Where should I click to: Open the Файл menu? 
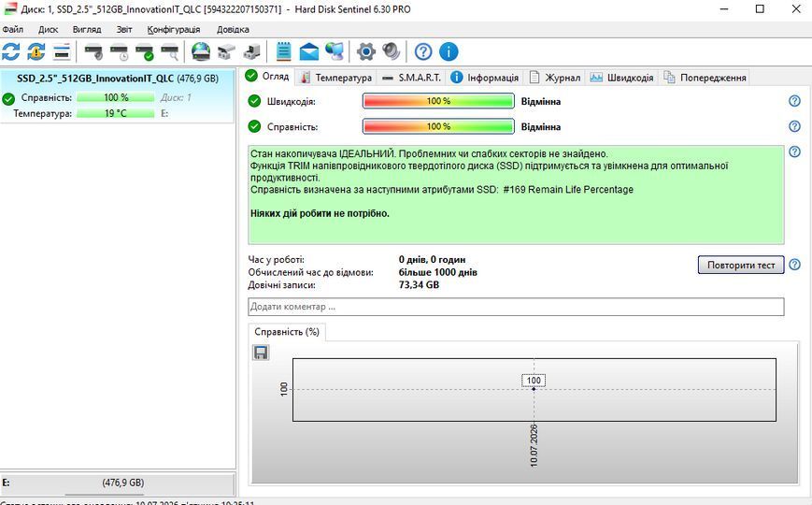13,29
